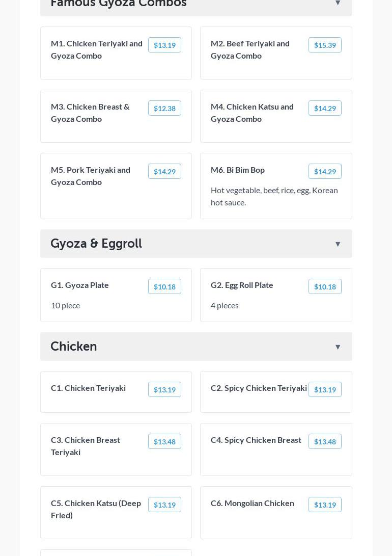Collapse the Chicken section arrow
The width and height of the screenshot is (392, 556).
338,347
